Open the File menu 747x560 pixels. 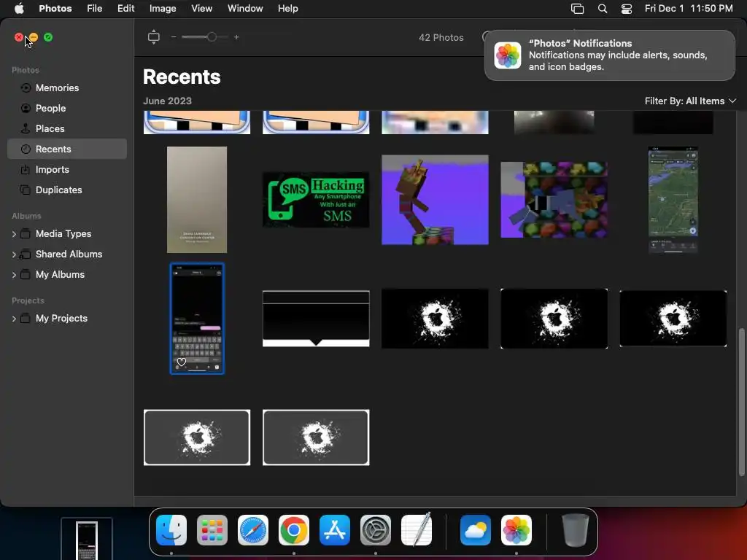coord(94,9)
